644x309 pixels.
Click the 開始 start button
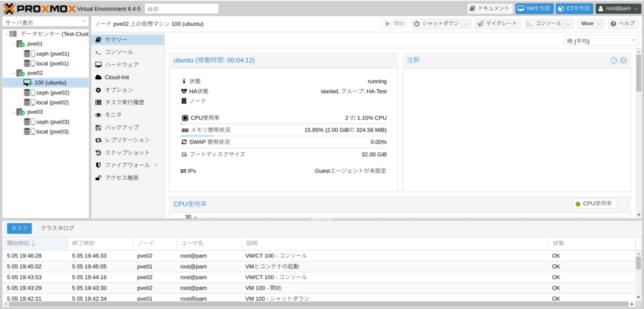pos(395,24)
